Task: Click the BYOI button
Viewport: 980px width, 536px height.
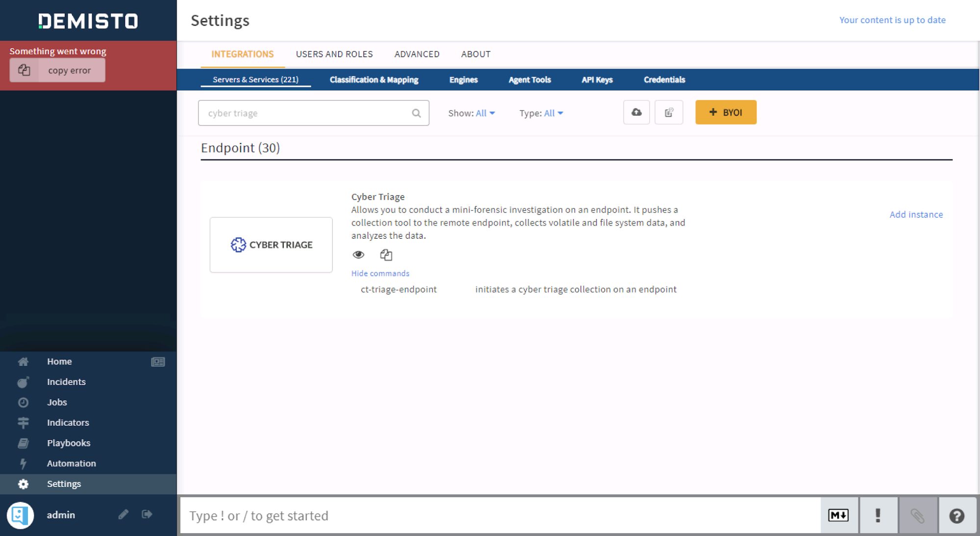Action: [726, 112]
